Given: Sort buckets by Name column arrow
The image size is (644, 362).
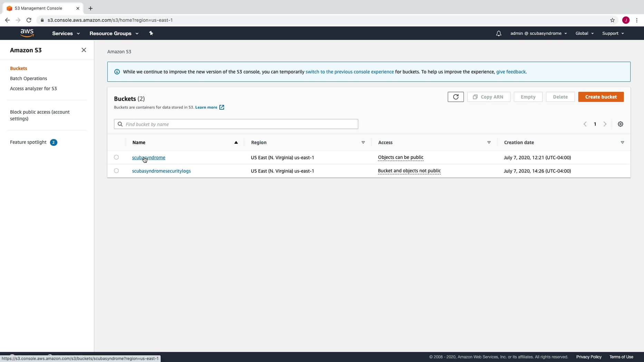Looking at the screenshot, I should (236, 142).
